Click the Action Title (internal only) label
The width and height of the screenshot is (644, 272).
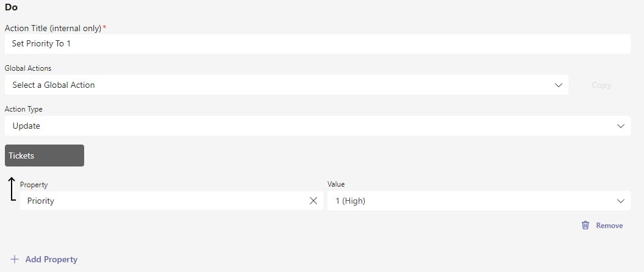click(x=53, y=28)
